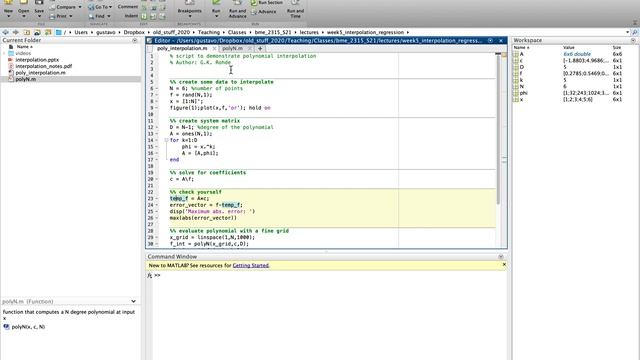Open the Command Window actions menu
The width and height of the screenshot is (640, 360).
(501, 257)
